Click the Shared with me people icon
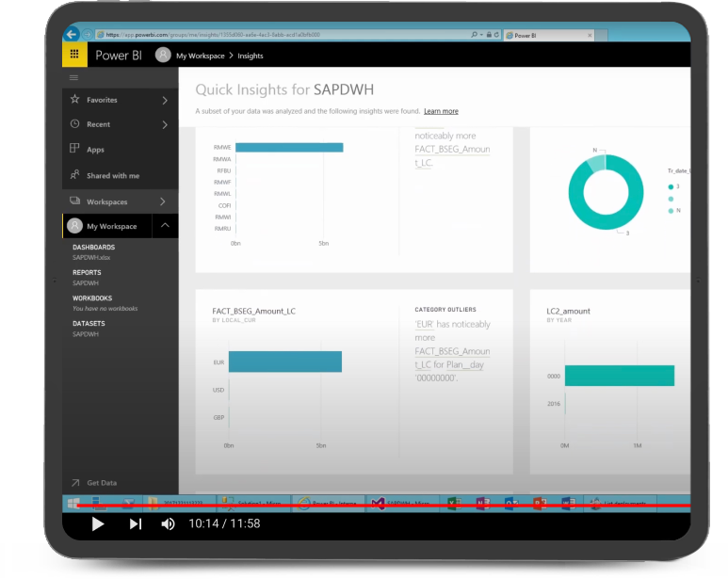 74,175
